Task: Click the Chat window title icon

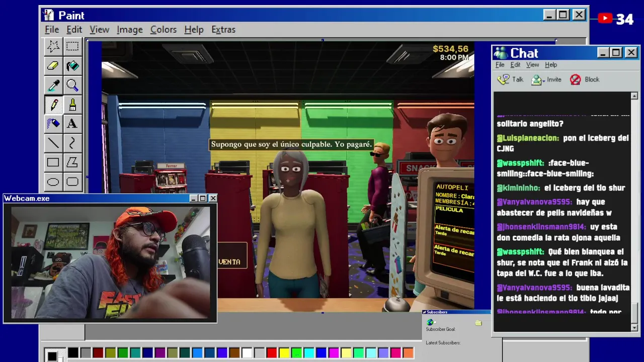Action: coord(501,53)
